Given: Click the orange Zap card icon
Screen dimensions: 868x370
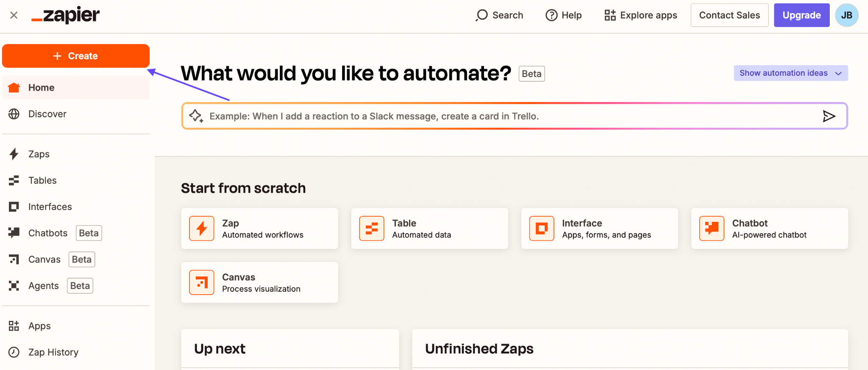Looking at the screenshot, I should [x=202, y=229].
